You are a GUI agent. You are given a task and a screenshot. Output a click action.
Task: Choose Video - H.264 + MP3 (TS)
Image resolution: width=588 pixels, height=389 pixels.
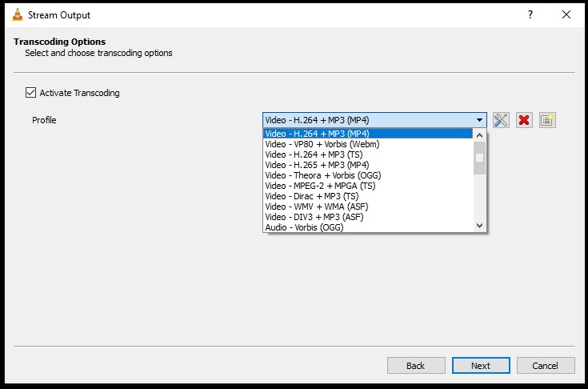[x=368, y=154]
